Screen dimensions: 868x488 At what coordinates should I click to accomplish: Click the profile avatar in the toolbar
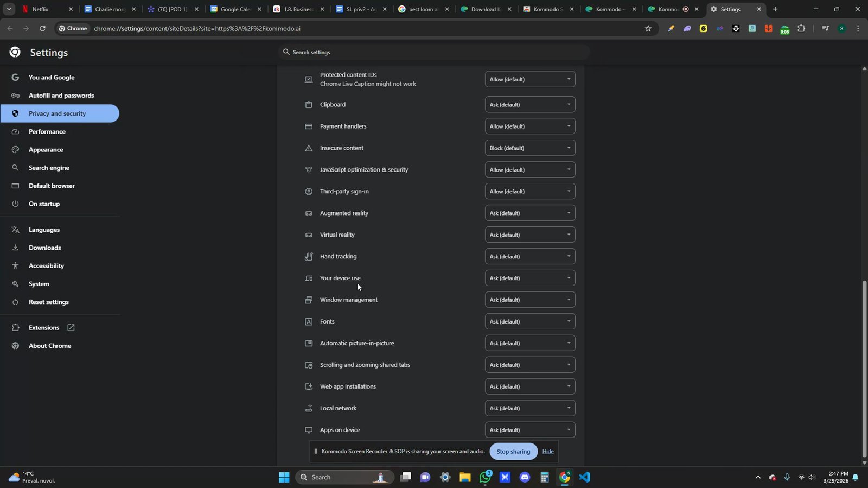coord(841,28)
